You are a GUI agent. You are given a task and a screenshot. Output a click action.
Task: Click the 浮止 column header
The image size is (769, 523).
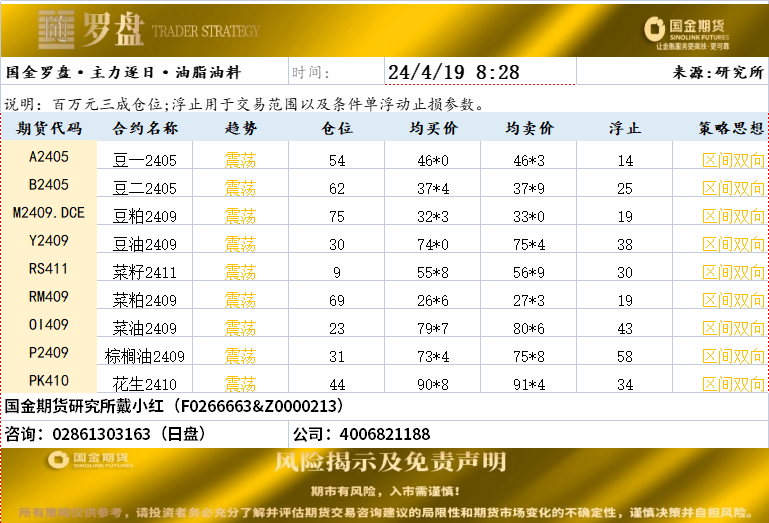(x=625, y=128)
